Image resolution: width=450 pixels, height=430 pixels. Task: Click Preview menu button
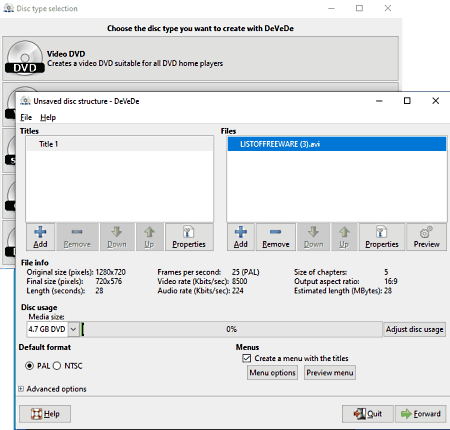[x=330, y=373]
